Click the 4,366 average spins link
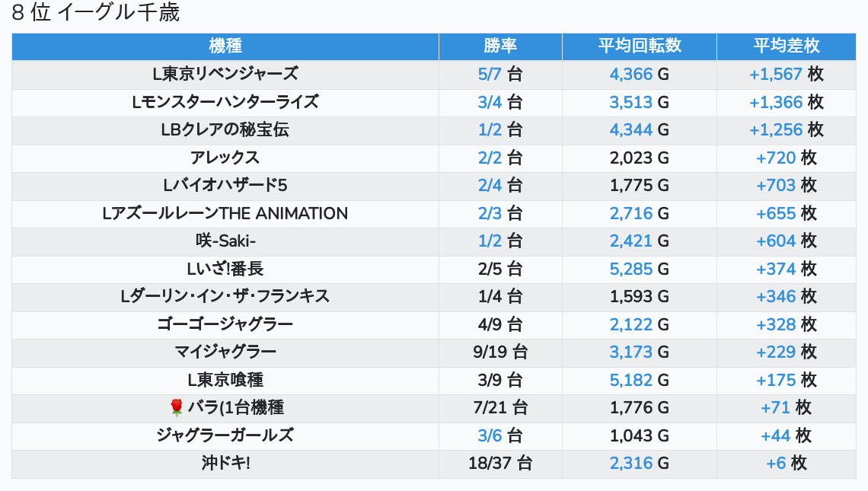The image size is (868, 491). click(x=631, y=75)
